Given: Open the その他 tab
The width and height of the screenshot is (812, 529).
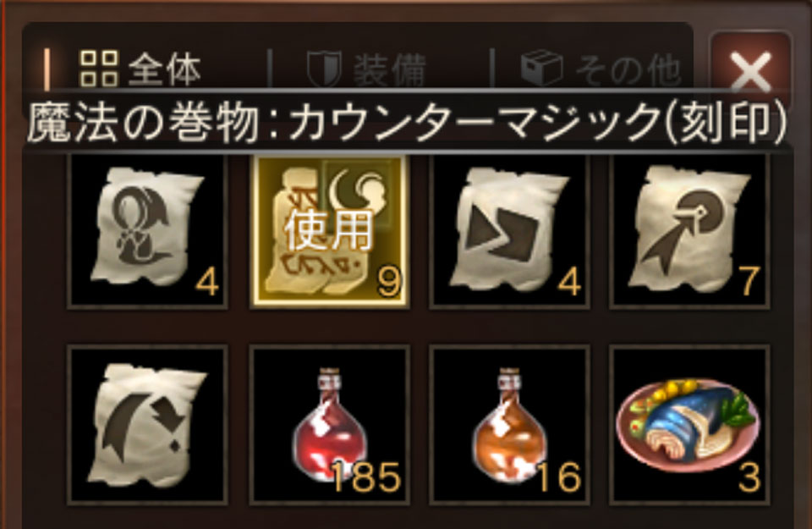Looking at the screenshot, I should (x=601, y=69).
